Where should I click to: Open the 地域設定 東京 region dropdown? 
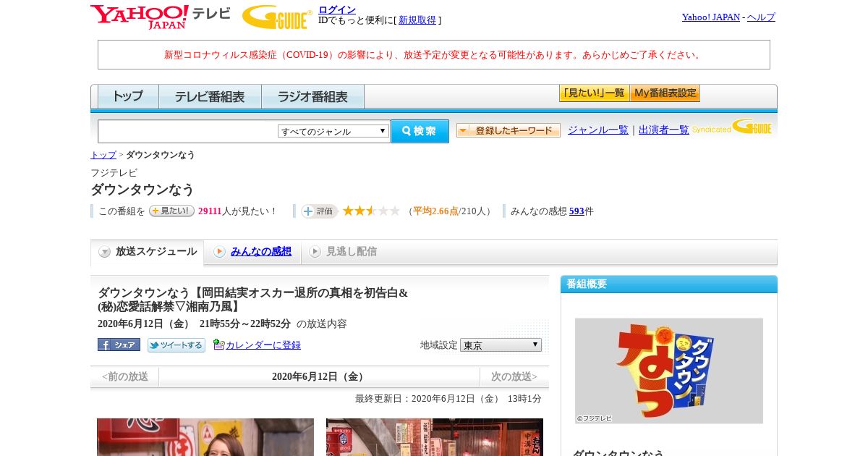pyautogui.click(x=501, y=345)
